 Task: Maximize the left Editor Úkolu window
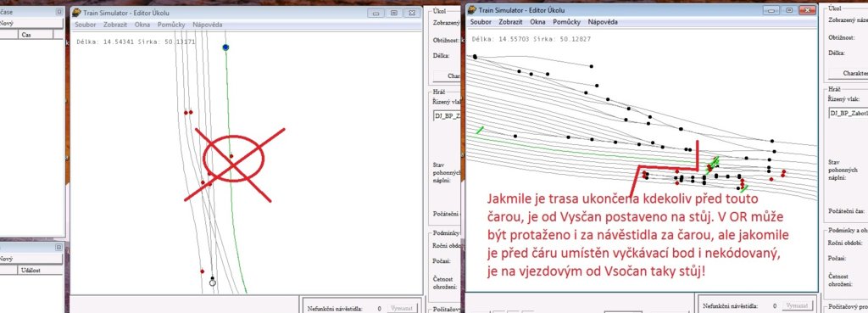tap(393, 13)
